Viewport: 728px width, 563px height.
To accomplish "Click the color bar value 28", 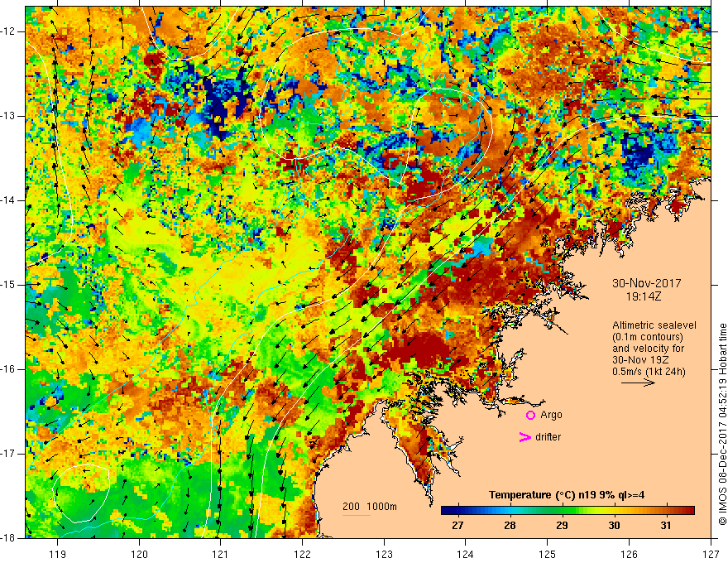I will point(510,526).
